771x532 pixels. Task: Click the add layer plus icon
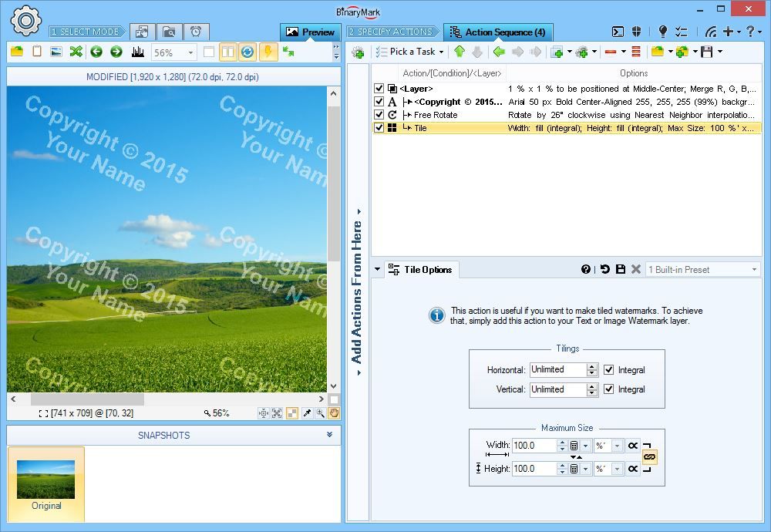557,52
